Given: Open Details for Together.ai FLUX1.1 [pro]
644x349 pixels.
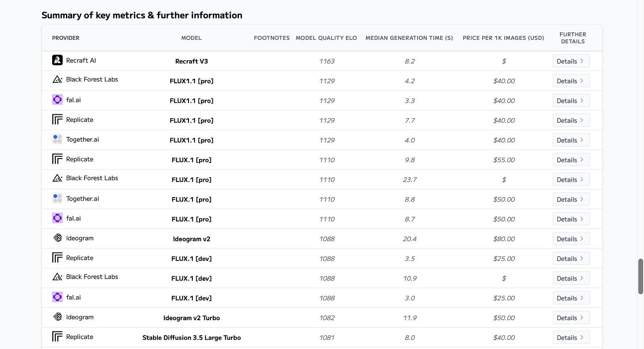Looking at the screenshot, I should [x=571, y=140].
